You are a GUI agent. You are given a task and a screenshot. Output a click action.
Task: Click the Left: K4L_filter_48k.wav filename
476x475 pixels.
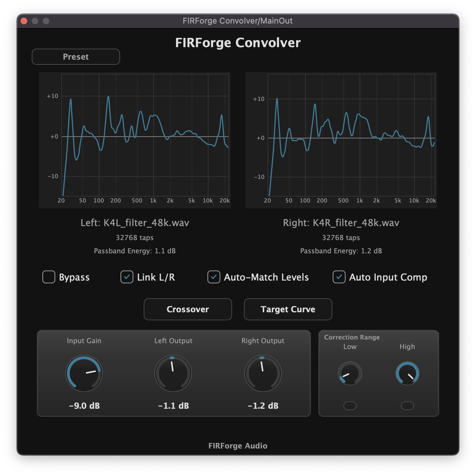[135, 223]
